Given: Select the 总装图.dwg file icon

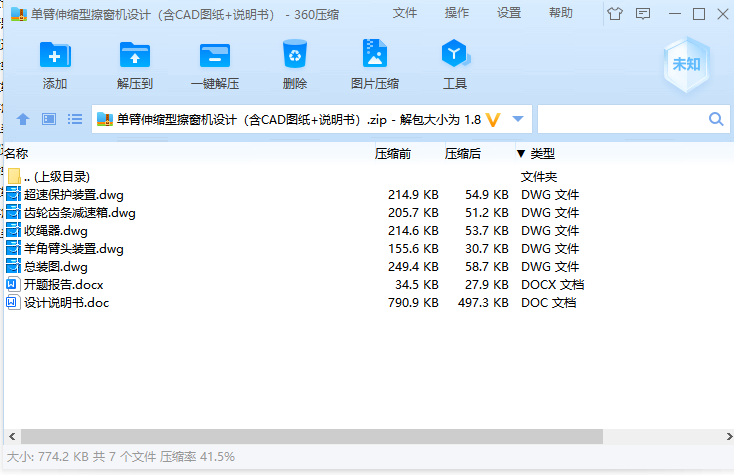Looking at the screenshot, I should coord(13,267).
